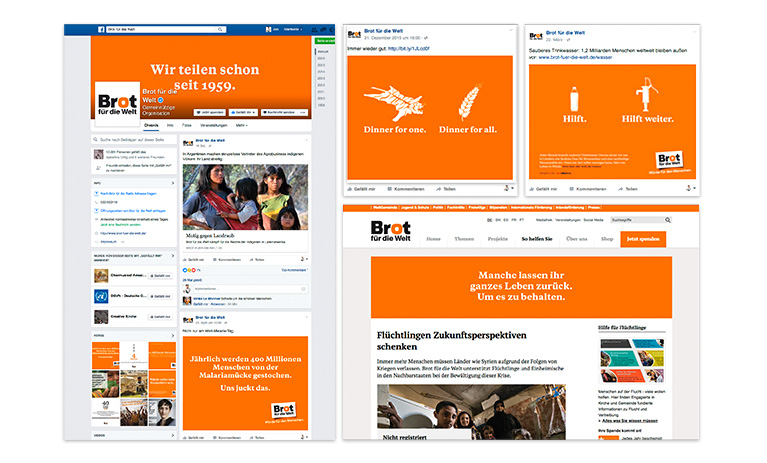Click Gefällt mir button beside Creative Kirche
This screenshot has height=463, width=767.
pos(160,317)
